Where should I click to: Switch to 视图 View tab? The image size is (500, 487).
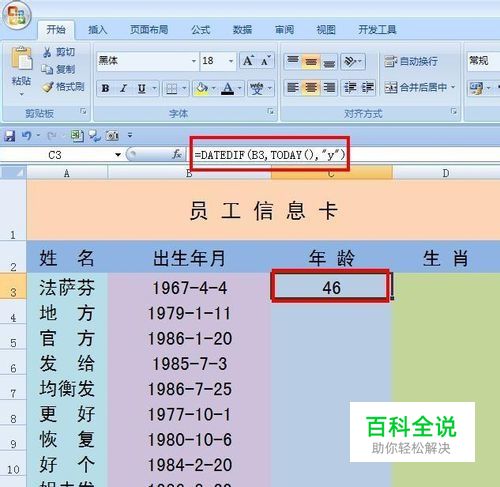tap(326, 30)
